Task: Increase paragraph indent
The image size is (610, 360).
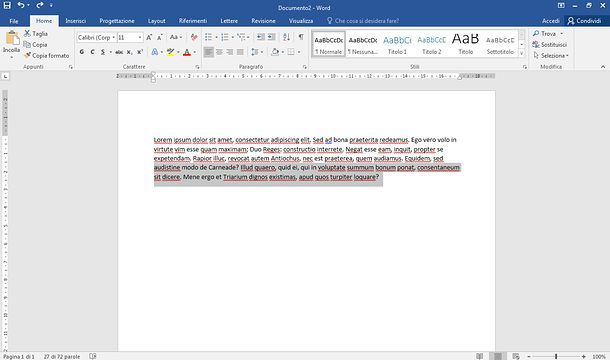Action: click(x=271, y=37)
